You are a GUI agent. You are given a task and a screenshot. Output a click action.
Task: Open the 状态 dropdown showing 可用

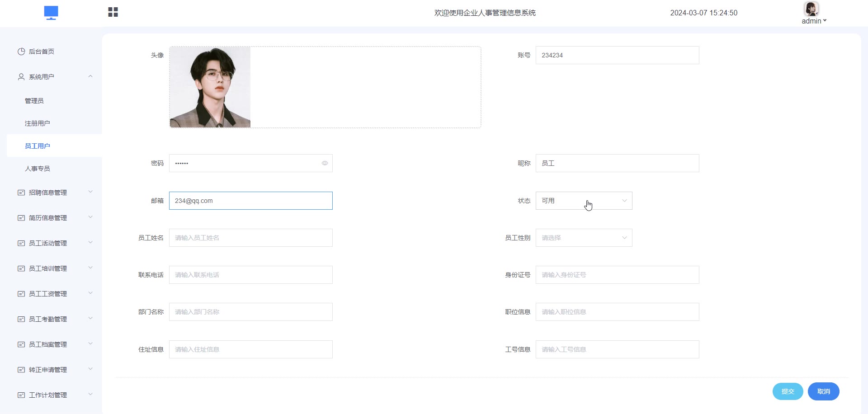[x=584, y=201]
